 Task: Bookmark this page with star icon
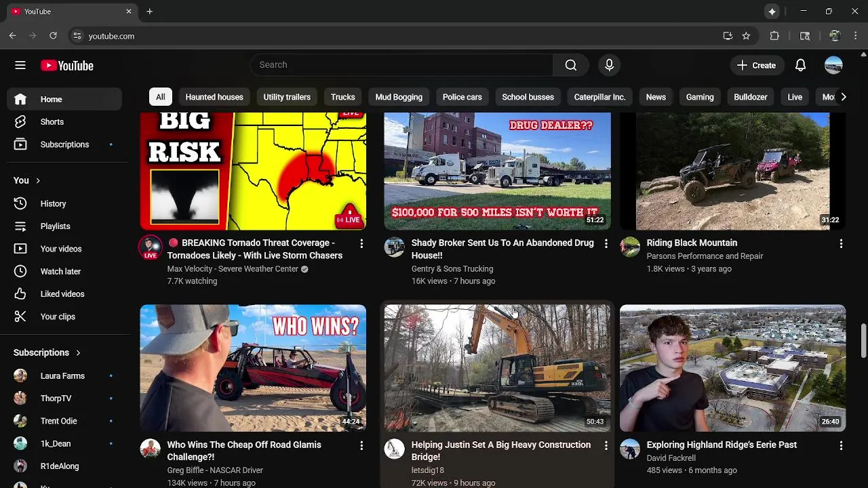746,36
